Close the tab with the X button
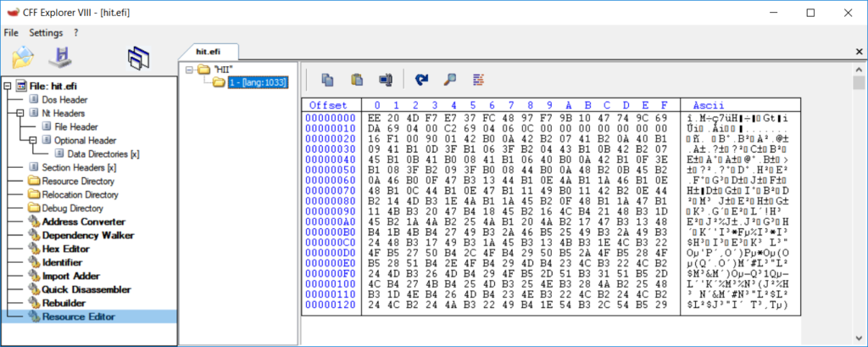 860,52
